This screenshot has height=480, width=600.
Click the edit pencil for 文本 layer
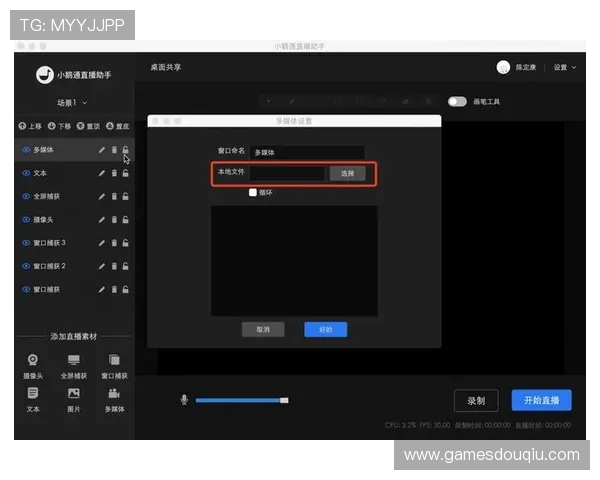point(101,173)
